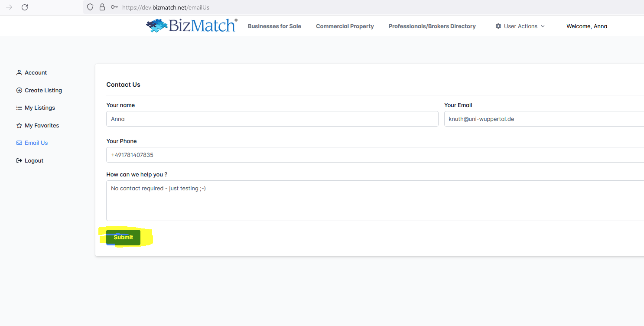This screenshot has height=326, width=644.
Task: Reload the page with browser refresh button
Action: click(x=25, y=7)
